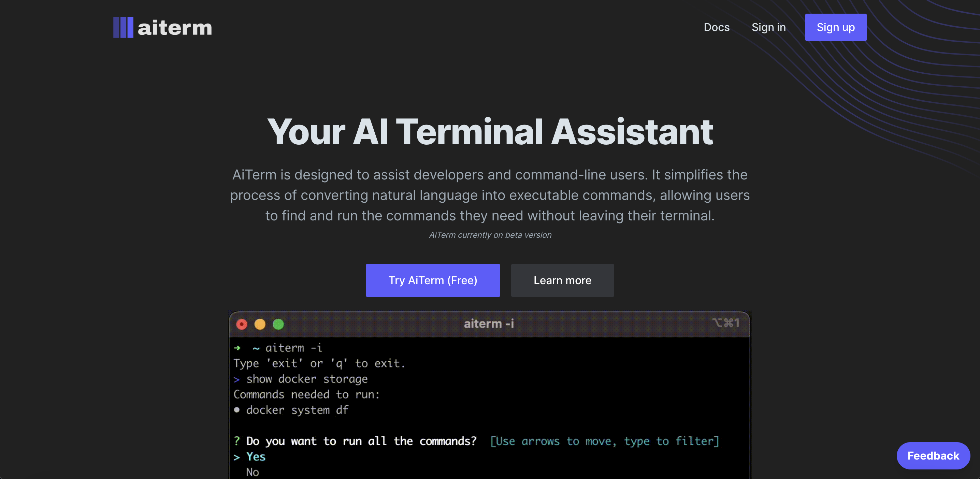Click 'Sign in' in the navigation bar
The height and width of the screenshot is (479, 980).
tap(769, 27)
